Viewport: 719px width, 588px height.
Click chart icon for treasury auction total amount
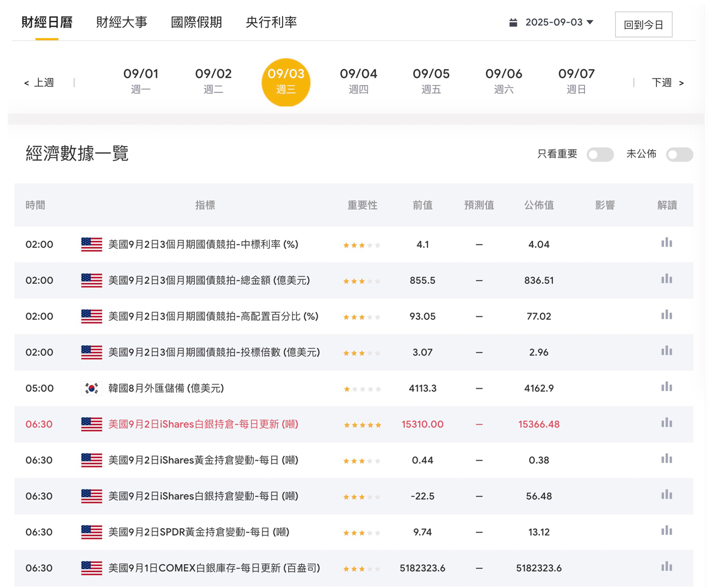point(666,279)
